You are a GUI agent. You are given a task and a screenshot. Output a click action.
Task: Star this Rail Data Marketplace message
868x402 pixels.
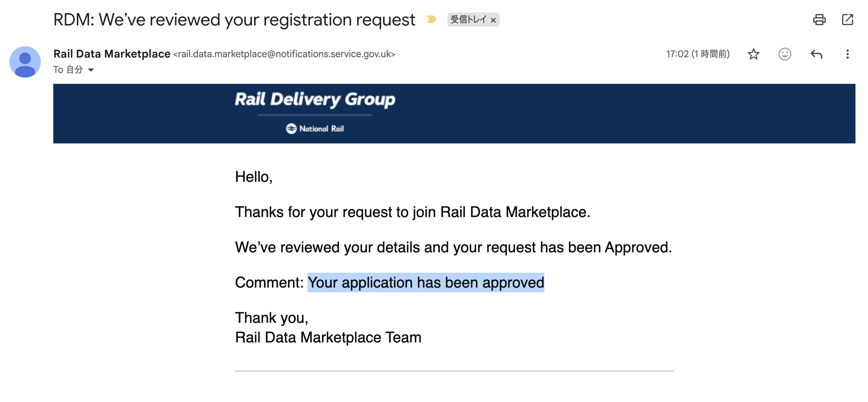click(x=753, y=54)
